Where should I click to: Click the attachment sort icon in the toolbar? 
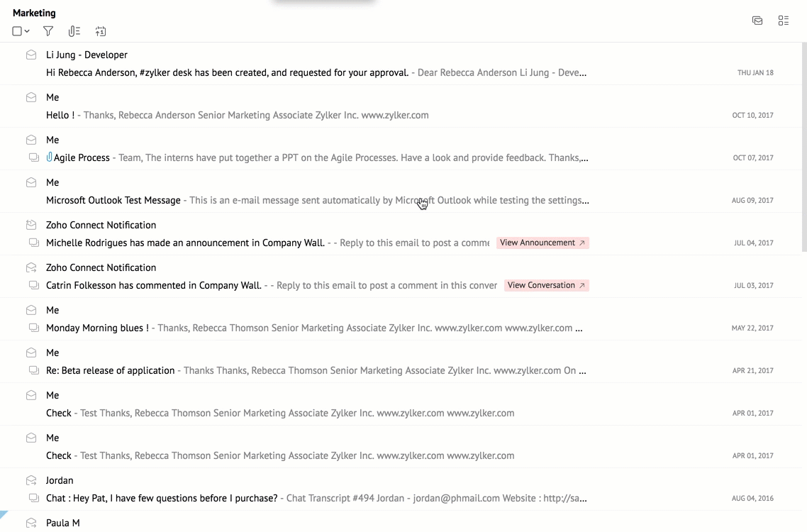pyautogui.click(x=74, y=31)
